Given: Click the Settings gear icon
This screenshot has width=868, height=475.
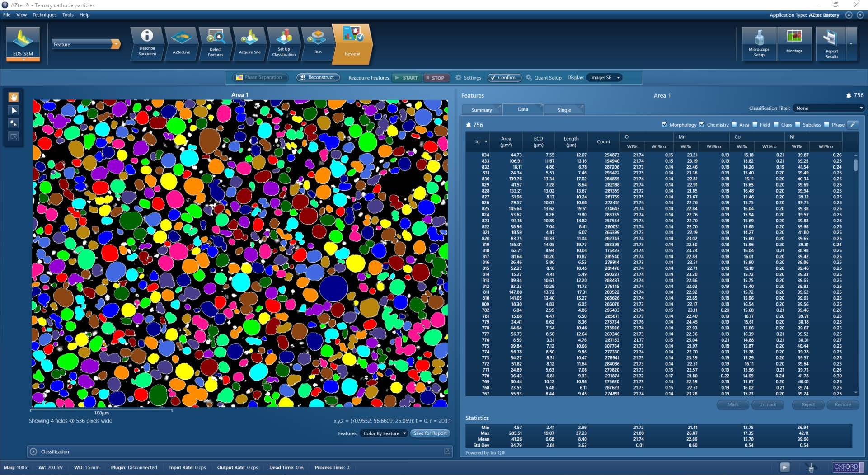Looking at the screenshot, I should pyautogui.click(x=458, y=78).
